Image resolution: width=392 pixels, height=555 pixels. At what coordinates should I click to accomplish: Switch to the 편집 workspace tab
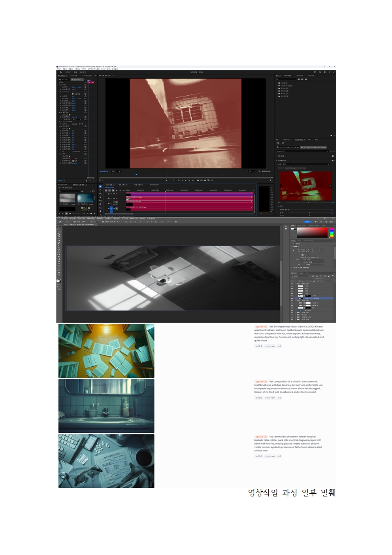(x=75, y=72)
